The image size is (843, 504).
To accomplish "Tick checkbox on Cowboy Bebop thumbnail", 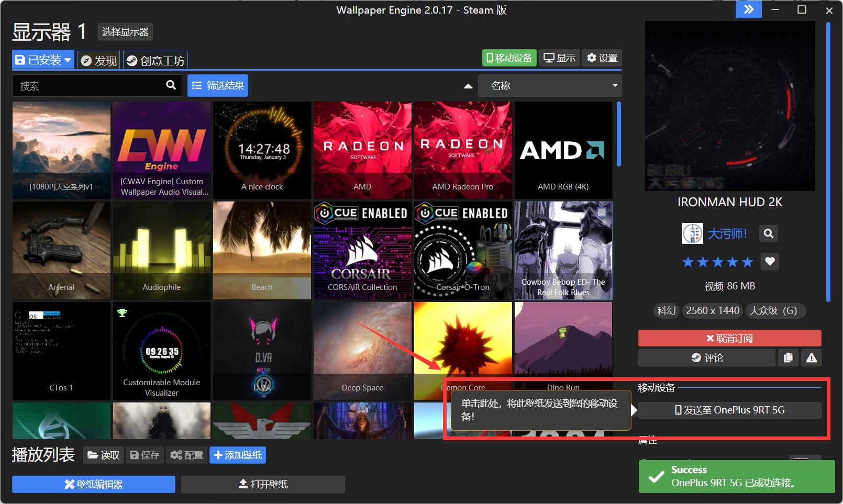I will [x=602, y=212].
